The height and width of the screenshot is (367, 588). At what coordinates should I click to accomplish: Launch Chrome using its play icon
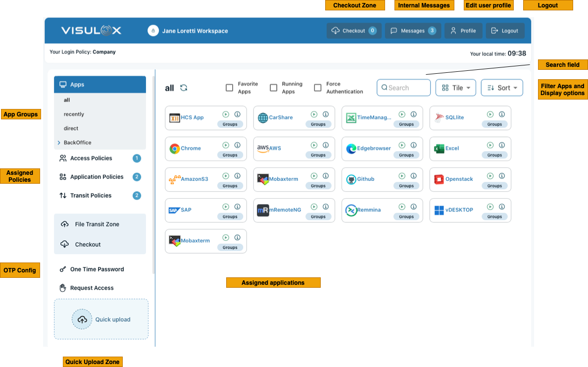pos(226,145)
